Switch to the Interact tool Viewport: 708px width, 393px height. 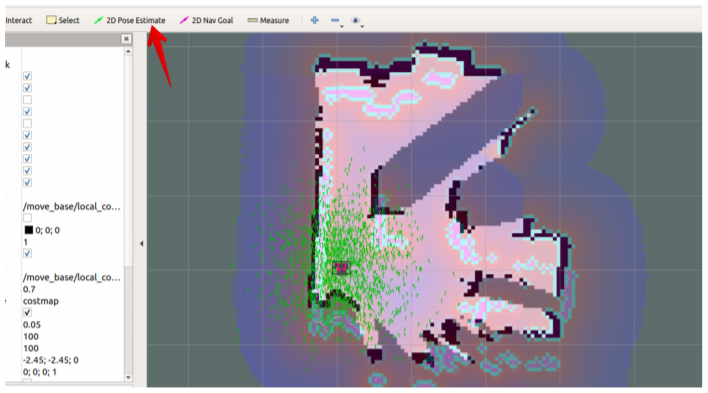click(19, 20)
